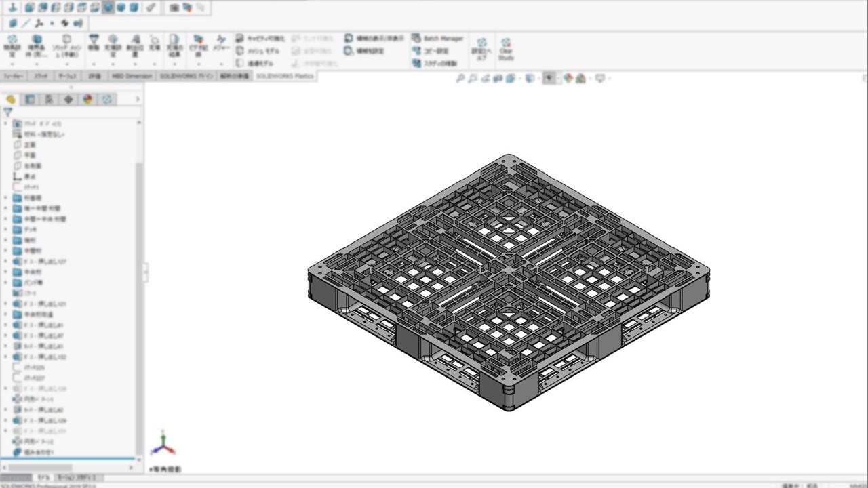Open the DimXpert crosshair tab icon
Viewport: 868px width, 488px height.
68,100
